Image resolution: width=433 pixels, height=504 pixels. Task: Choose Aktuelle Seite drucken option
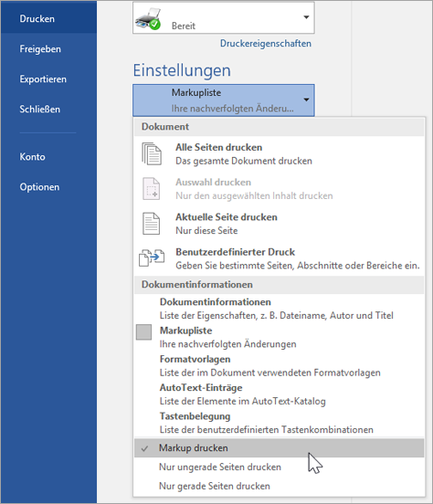tap(279, 224)
